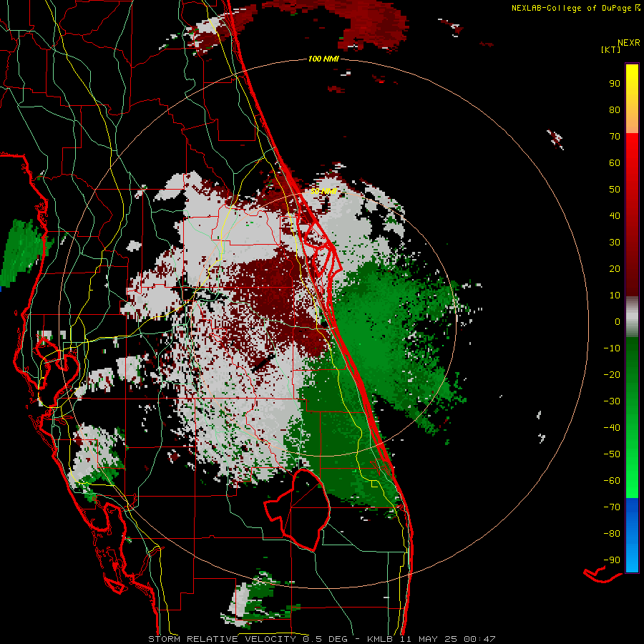Viewport: 644px width, 644px height.
Task: Click the STORM RELATIVE VELOCITY product title
Action: [x=222, y=639]
